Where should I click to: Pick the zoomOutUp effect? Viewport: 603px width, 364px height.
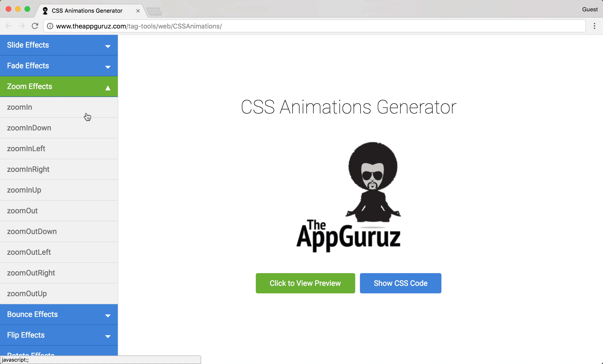click(x=27, y=294)
